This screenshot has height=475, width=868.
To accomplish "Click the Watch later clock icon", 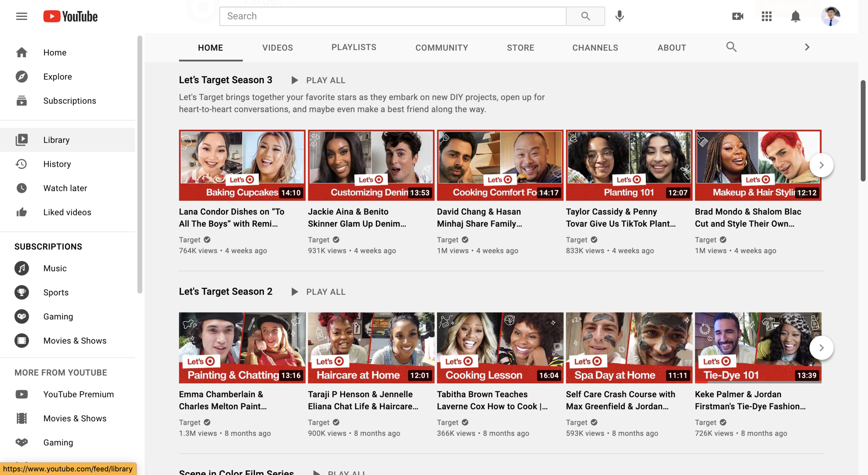I will click(22, 188).
